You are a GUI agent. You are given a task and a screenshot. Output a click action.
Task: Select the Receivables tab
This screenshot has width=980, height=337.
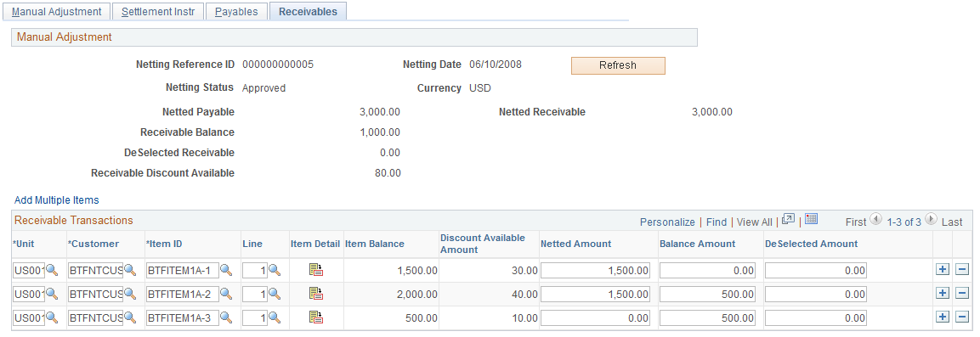[x=309, y=12]
